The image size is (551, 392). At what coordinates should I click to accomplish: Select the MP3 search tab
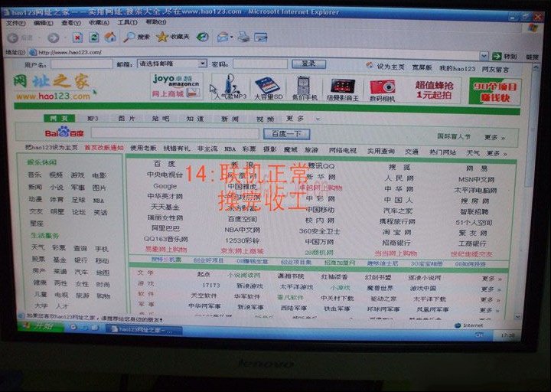[x=93, y=119]
